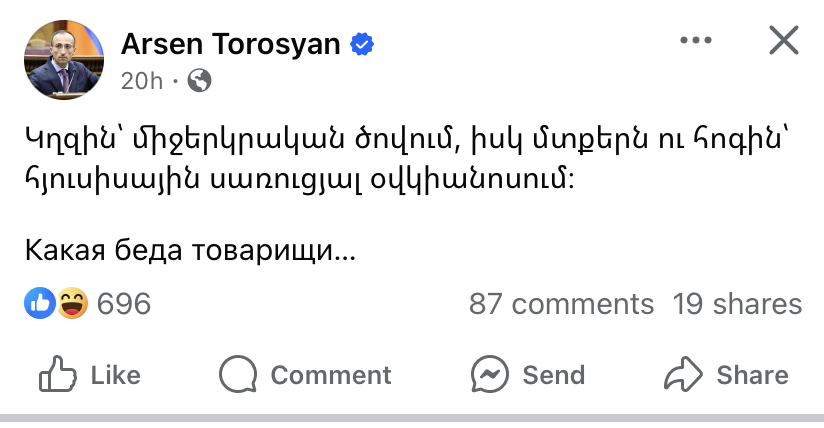Open the 87 comments link
This screenshot has width=824, height=428.
[x=561, y=303]
